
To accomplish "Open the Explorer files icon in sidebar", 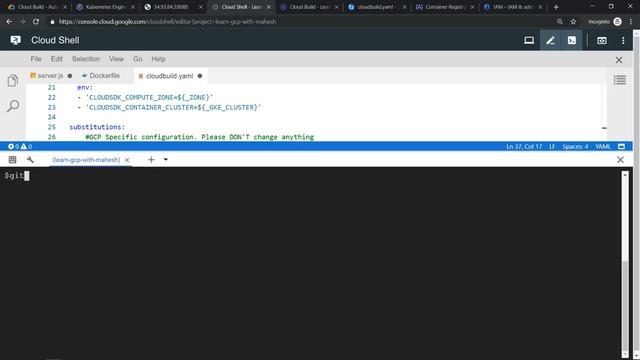I will coord(13,80).
